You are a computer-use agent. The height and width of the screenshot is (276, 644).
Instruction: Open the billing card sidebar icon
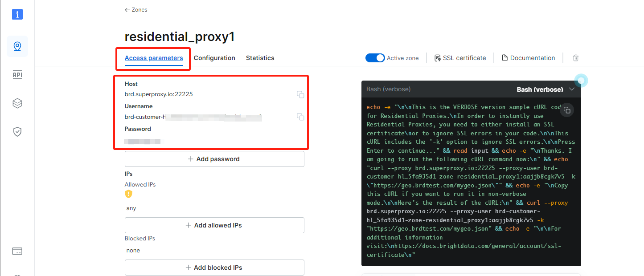coord(17,251)
